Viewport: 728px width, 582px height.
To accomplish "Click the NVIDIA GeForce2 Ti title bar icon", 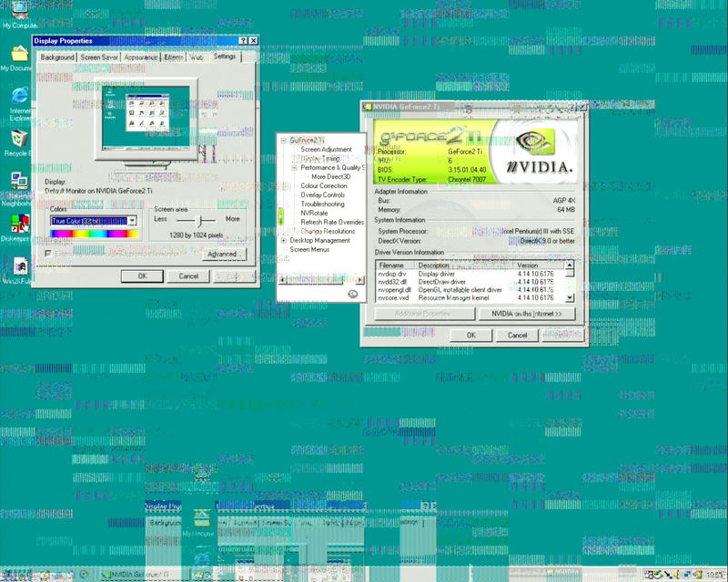I will point(368,106).
